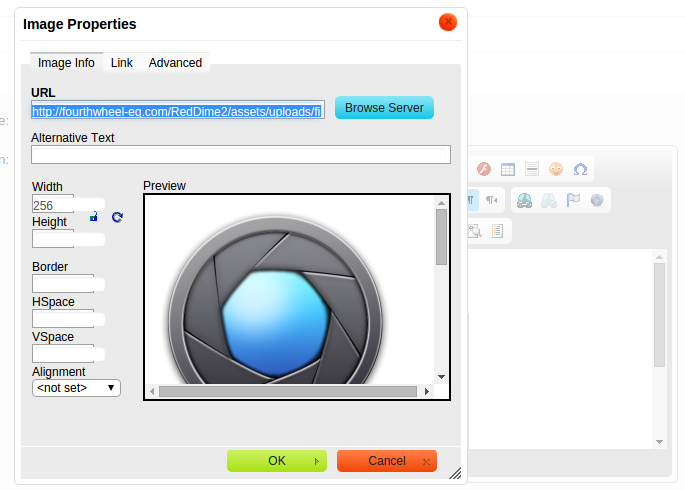Click the Table icon in editor toolbar
The image size is (685, 490).
[508, 169]
